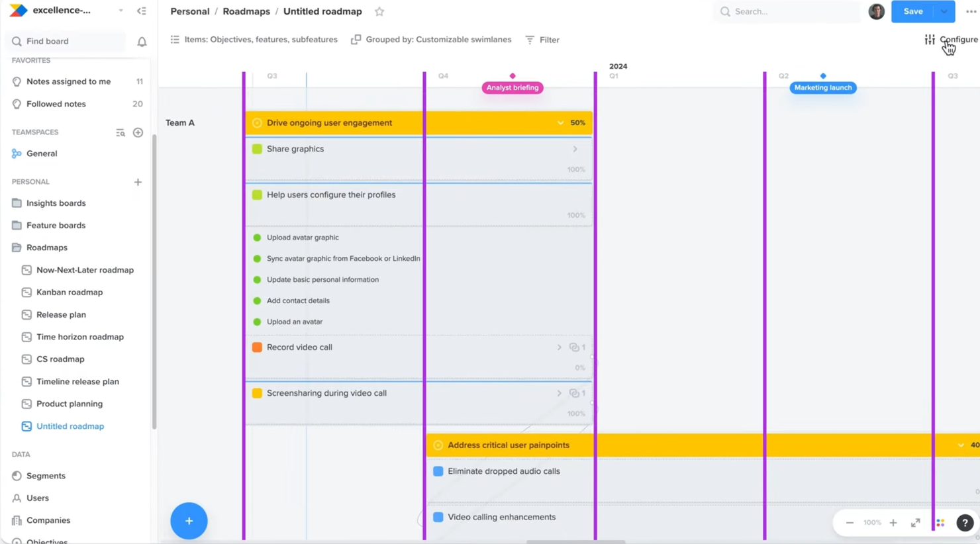The width and height of the screenshot is (980, 544).
Task: Enter fullscreen with the expand arrows icon
Action: [x=915, y=522]
